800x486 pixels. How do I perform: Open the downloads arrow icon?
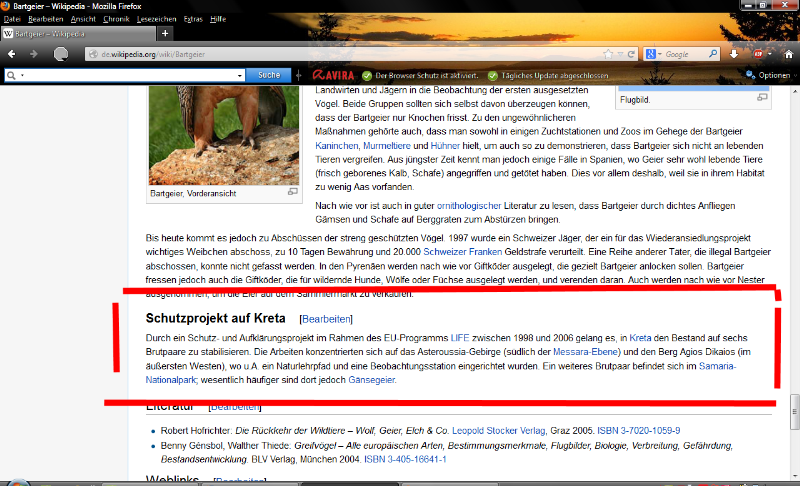733,54
